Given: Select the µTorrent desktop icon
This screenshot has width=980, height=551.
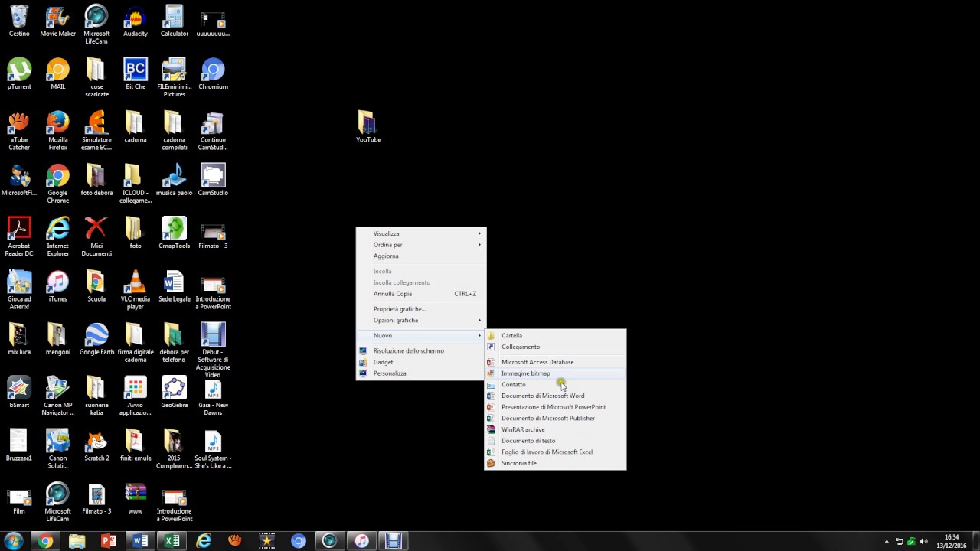Looking at the screenshot, I should pyautogui.click(x=19, y=74).
